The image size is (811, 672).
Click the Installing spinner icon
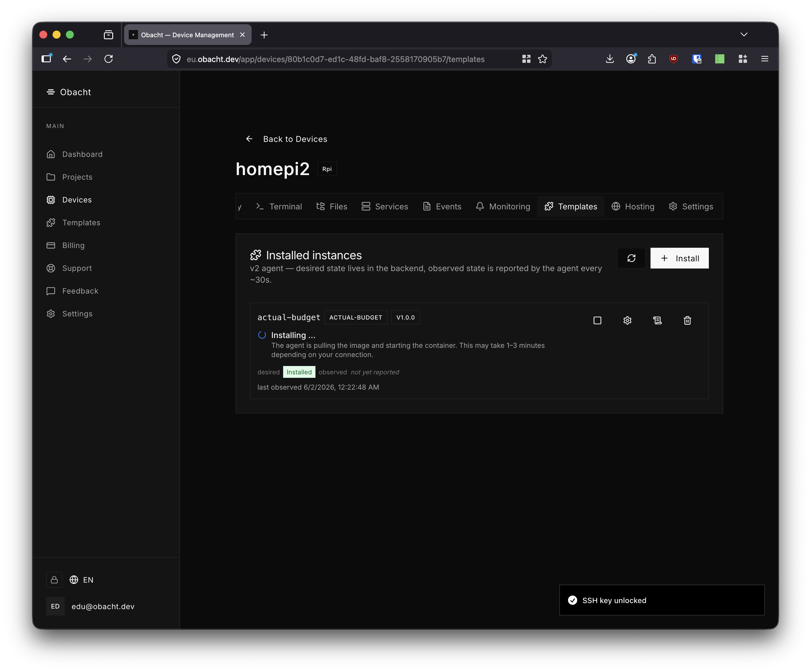click(262, 335)
